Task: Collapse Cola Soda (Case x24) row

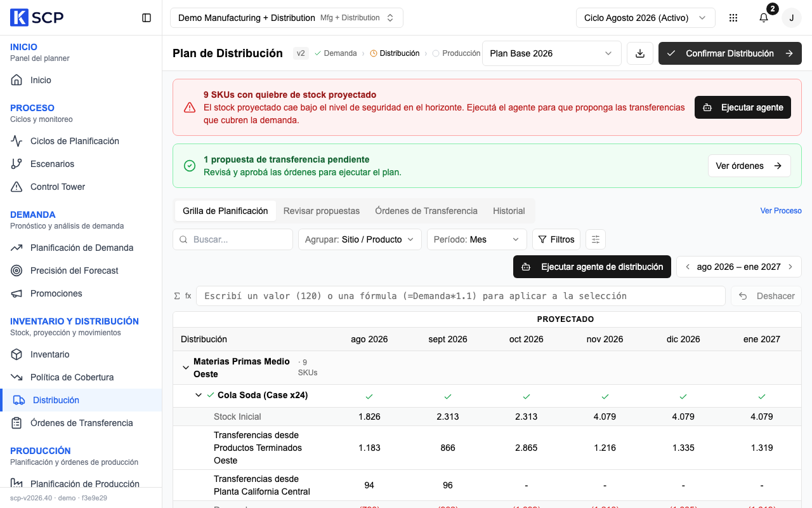Action: [199, 395]
